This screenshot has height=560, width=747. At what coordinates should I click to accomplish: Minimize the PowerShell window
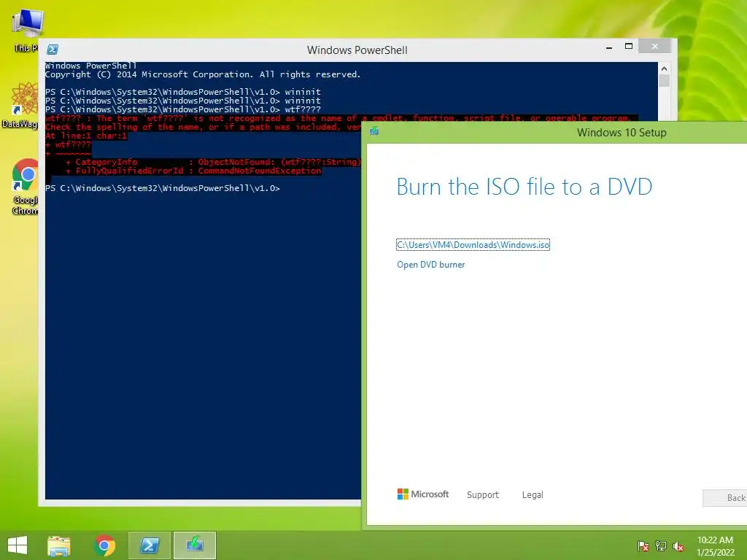click(609, 47)
